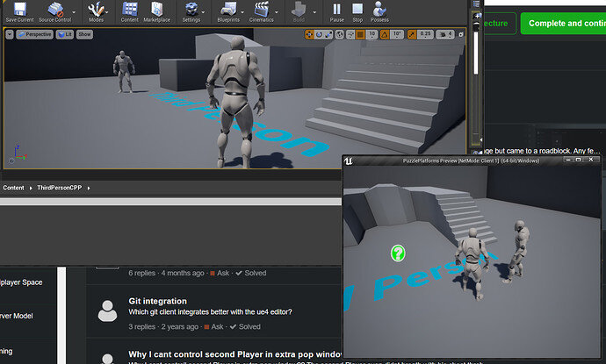Image resolution: width=606 pixels, height=364 pixels.
Task: Select the Server Model sidebar item
Action: (17, 316)
